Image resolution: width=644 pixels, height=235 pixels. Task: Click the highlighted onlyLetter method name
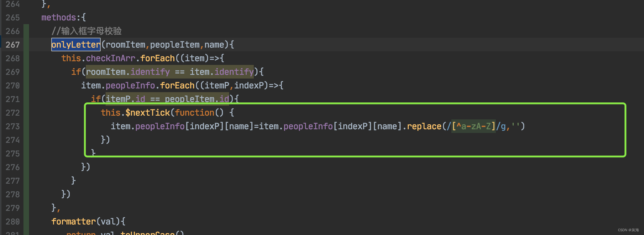76,45
